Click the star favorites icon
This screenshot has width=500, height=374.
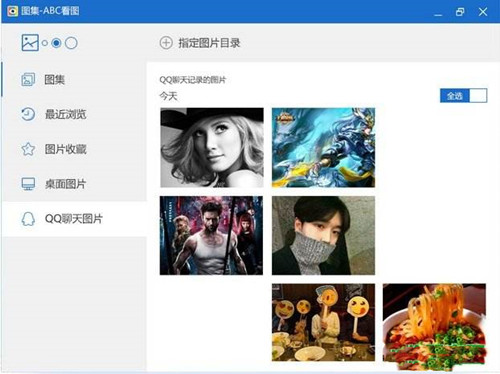pos(28,149)
